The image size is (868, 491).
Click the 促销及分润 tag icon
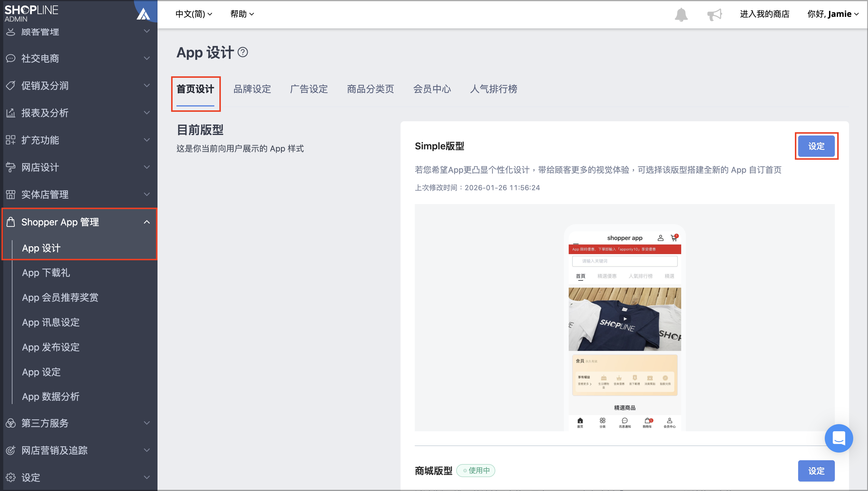(11, 86)
